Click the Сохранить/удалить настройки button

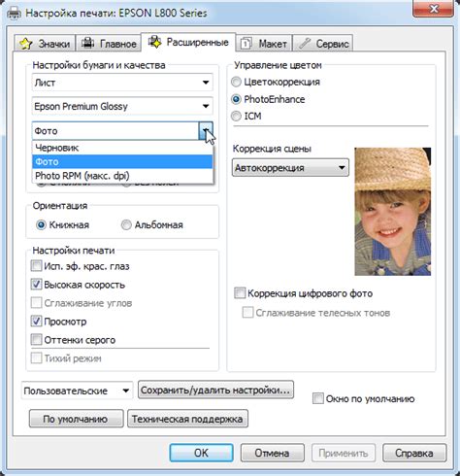[x=215, y=390]
